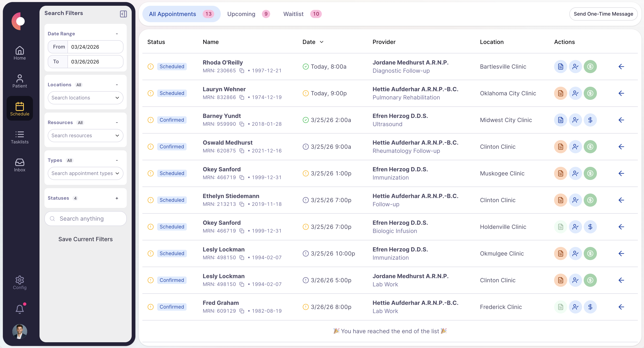This screenshot has height=348, width=644.
Task: Open the Search locations dropdown
Action: pyautogui.click(x=85, y=98)
